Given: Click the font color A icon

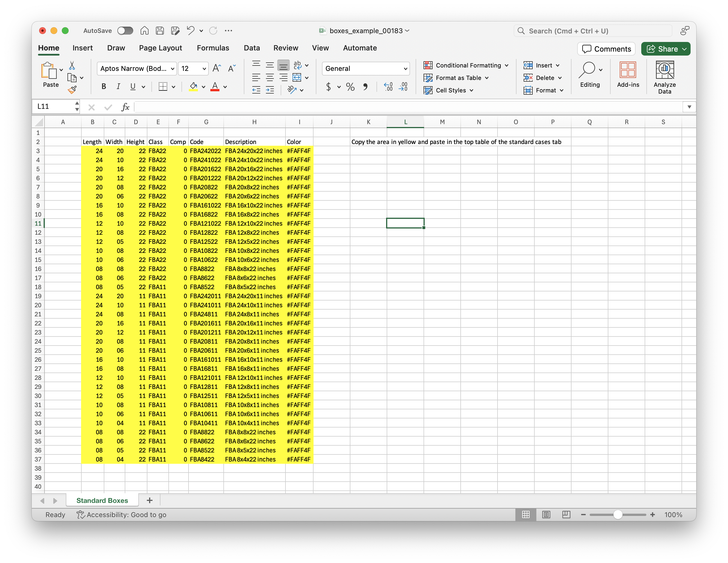Looking at the screenshot, I should tap(215, 87).
